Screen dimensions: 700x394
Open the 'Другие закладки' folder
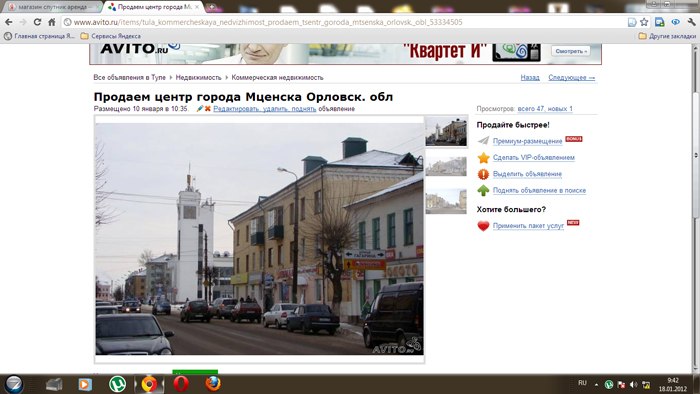pos(667,36)
